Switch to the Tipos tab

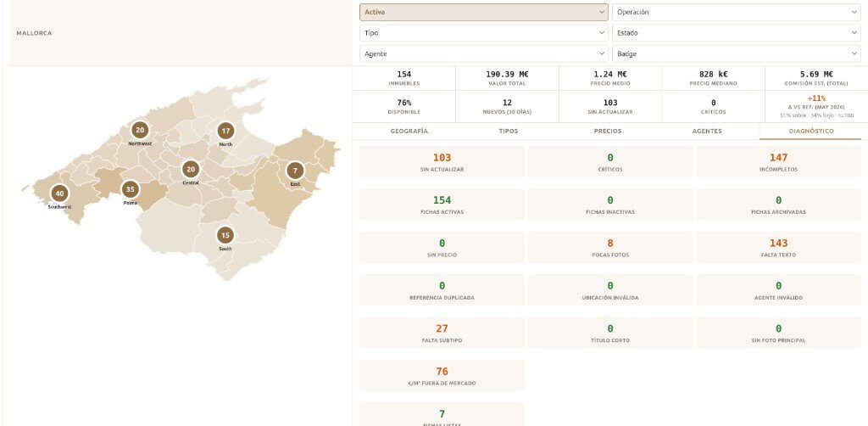click(509, 132)
